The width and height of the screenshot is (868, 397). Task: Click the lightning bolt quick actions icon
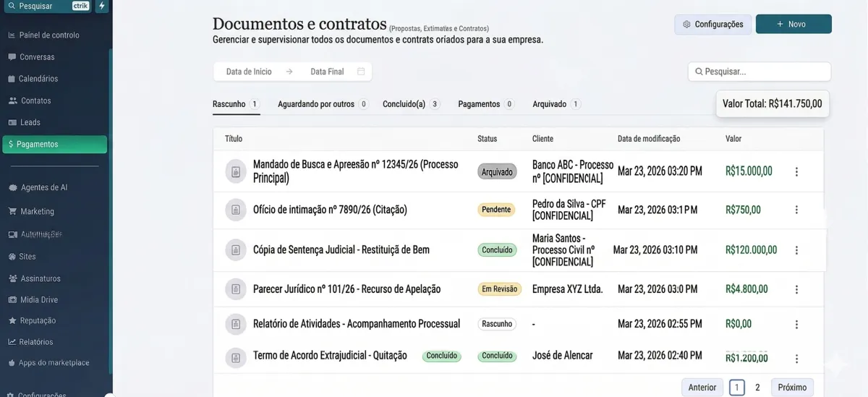click(x=102, y=6)
